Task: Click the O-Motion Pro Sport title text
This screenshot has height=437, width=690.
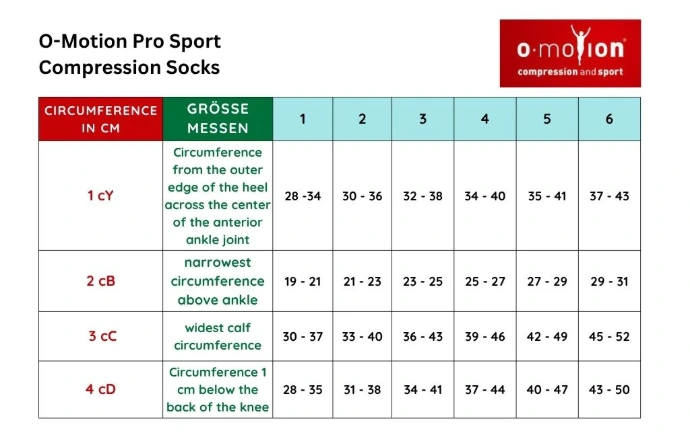Action: click(130, 54)
